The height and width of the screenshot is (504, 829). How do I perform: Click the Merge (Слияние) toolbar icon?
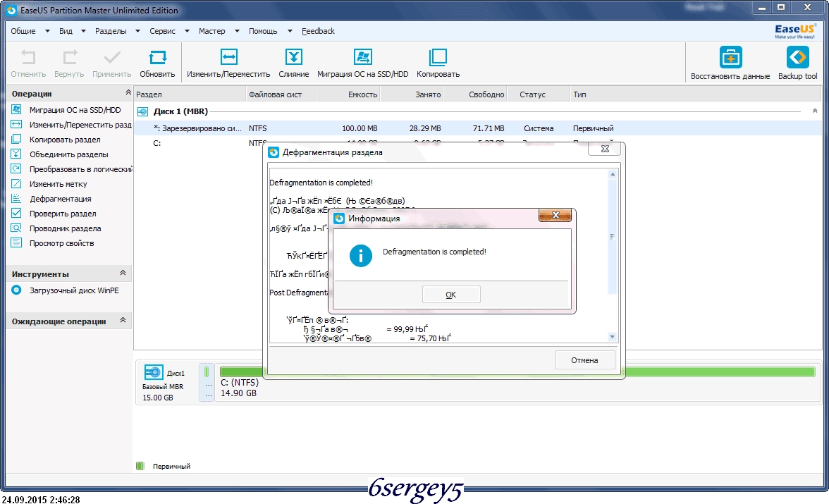(x=293, y=56)
